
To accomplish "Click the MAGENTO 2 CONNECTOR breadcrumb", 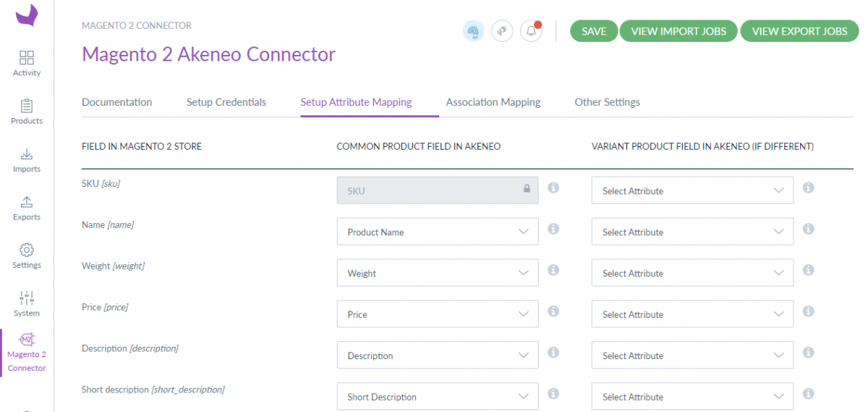I will 137,25.
